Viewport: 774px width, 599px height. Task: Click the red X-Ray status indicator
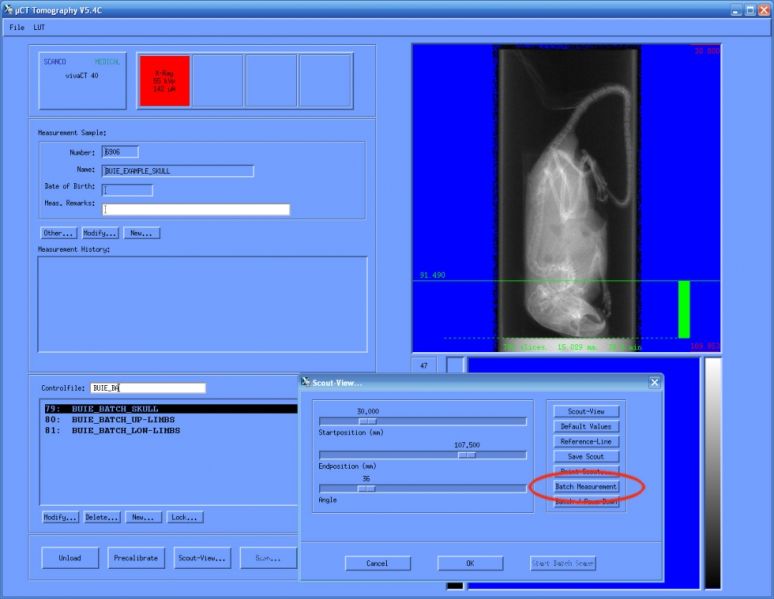[x=164, y=81]
